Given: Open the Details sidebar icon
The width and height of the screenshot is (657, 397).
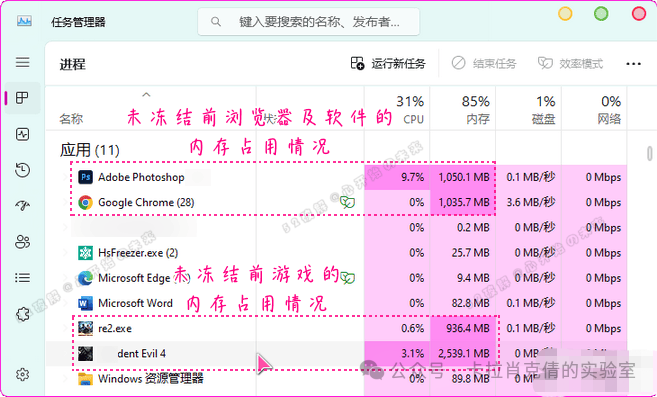Looking at the screenshot, I should [22, 278].
